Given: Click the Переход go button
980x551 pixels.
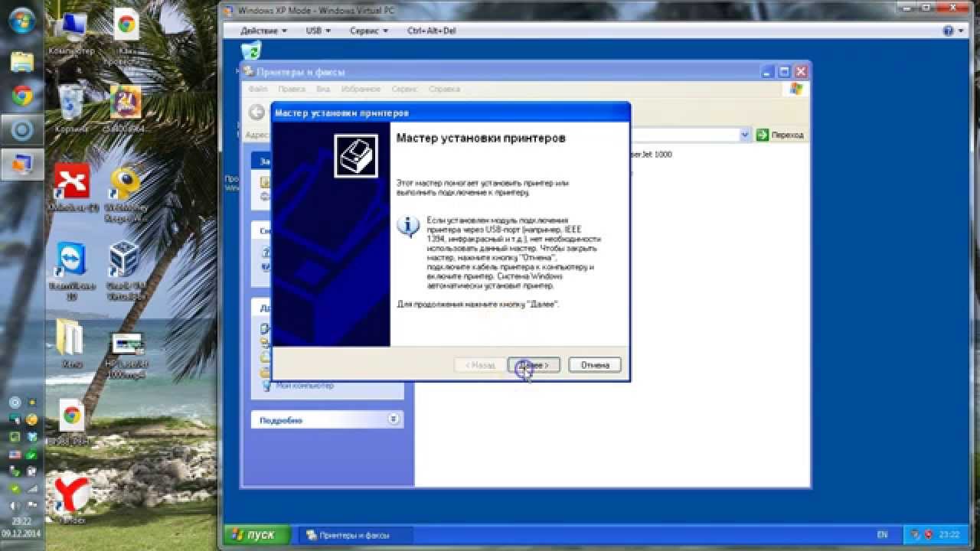Looking at the screenshot, I should point(780,135).
